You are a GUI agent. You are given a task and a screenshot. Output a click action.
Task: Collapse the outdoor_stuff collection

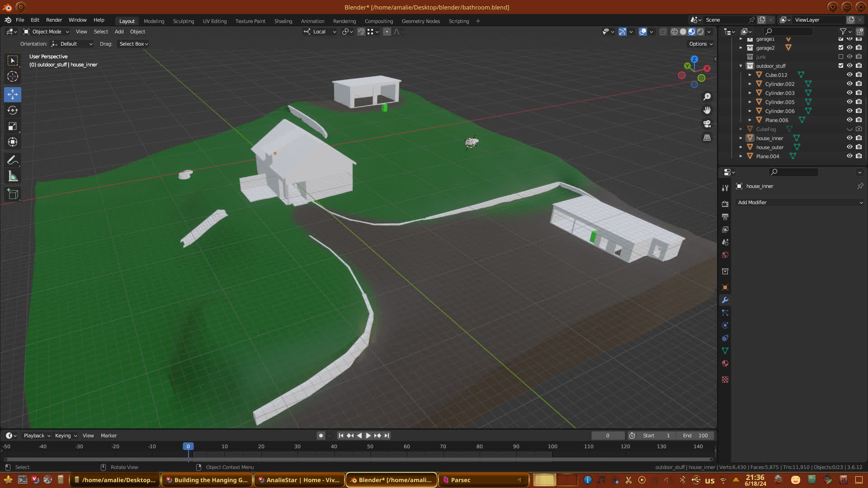(741, 66)
